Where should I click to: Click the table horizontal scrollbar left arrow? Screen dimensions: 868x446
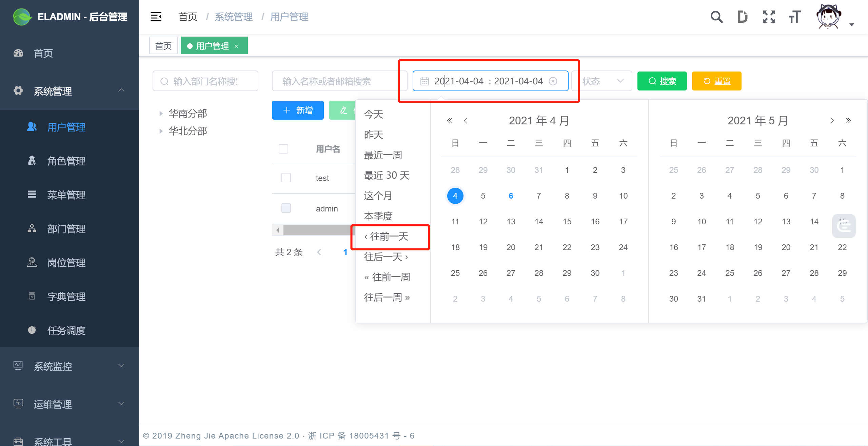278,230
